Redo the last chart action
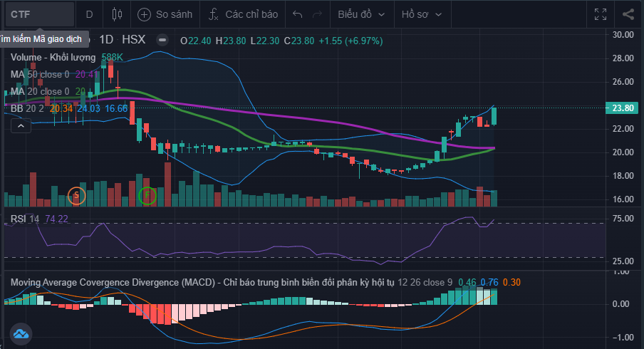The image size is (644, 349). tap(317, 14)
